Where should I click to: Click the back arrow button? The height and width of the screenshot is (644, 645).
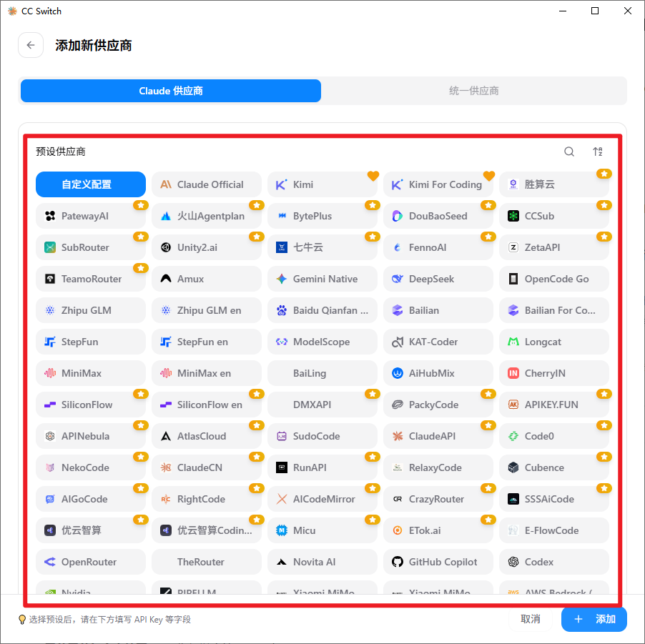click(31, 45)
